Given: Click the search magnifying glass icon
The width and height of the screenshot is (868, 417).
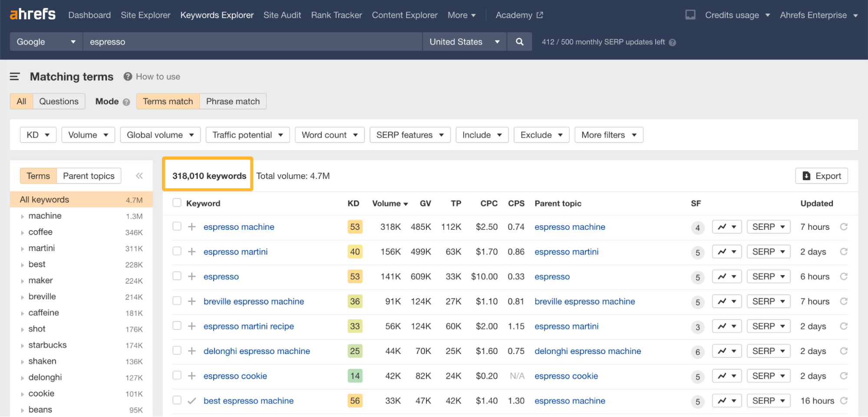Looking at the screenshot, I should coord(519,42).
